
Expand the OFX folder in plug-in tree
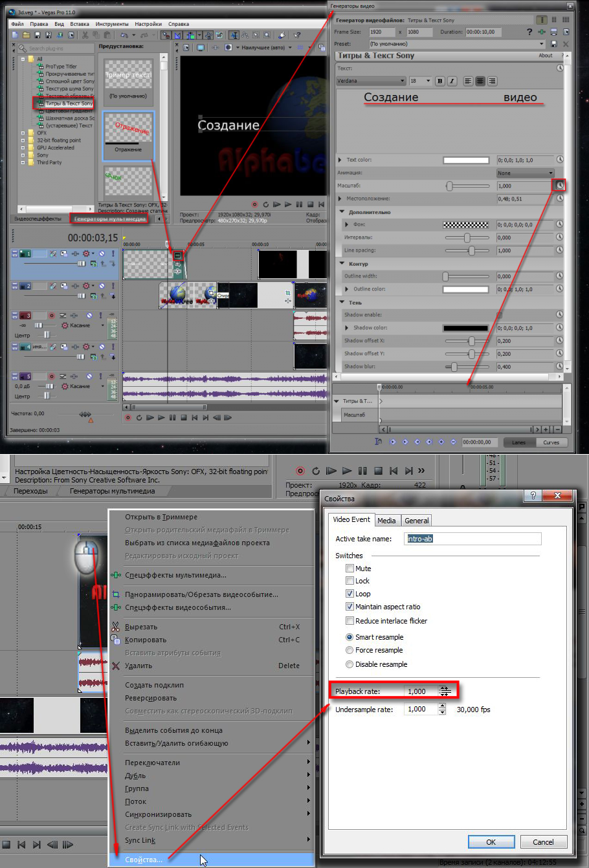pyautogui.click(x=23, y=133)
